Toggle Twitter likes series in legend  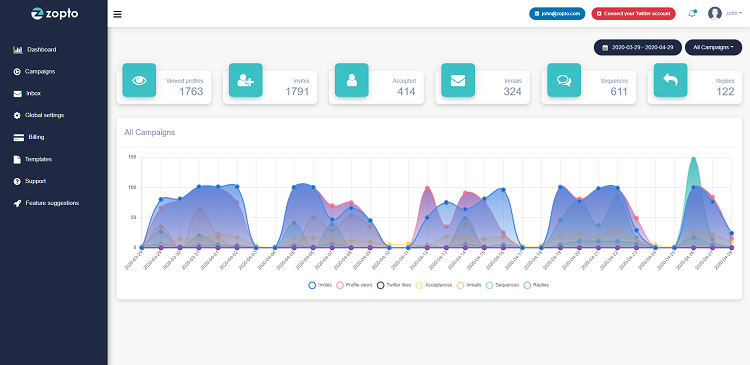[x=394, y=285]
